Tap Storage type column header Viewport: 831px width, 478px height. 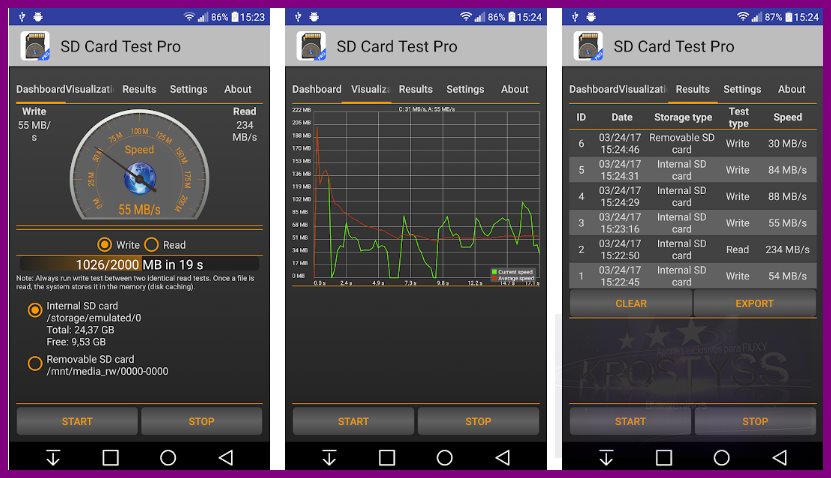point(683,117)
